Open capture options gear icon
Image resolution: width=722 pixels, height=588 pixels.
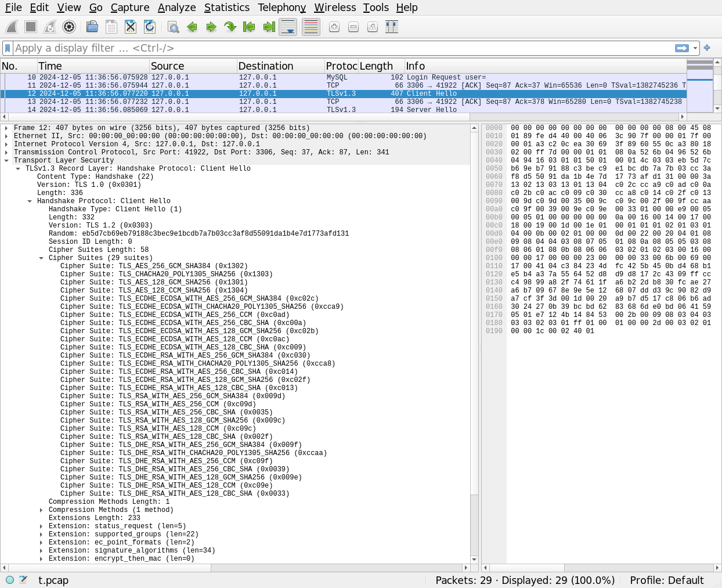click(x=69, y=27)
